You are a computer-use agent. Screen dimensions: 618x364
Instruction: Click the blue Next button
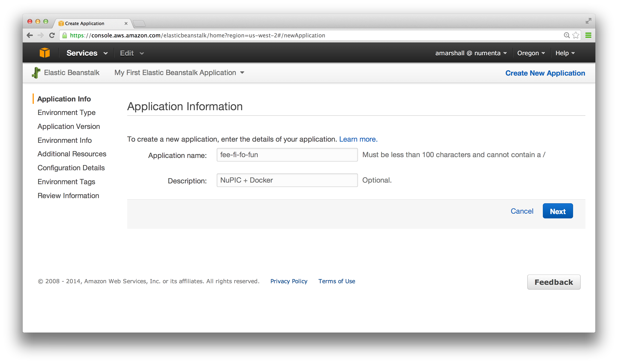557,211
